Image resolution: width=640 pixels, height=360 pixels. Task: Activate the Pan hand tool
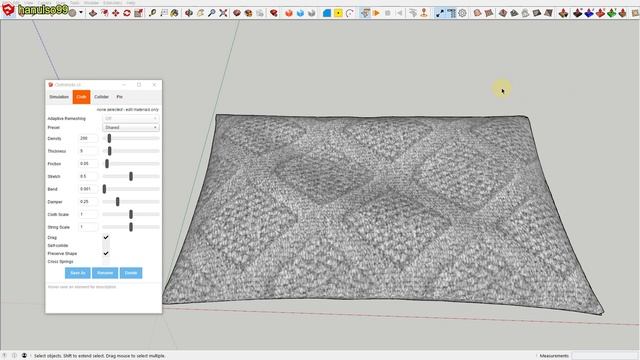[200, 13]
